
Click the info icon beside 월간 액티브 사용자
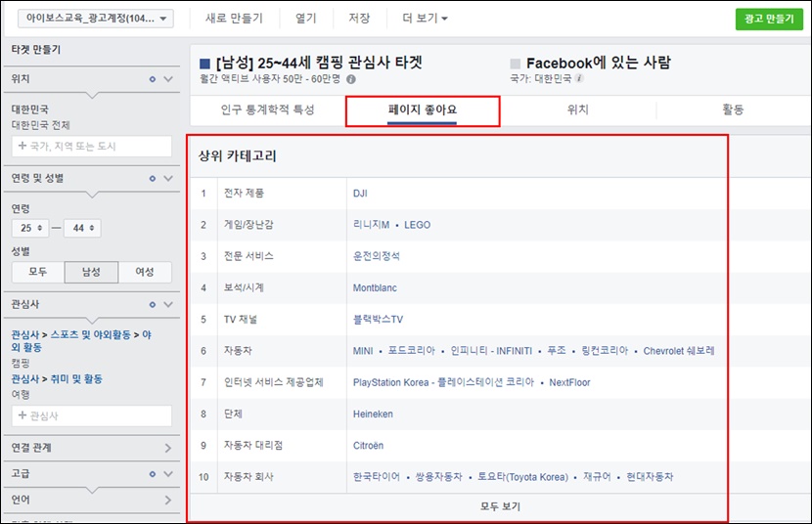pos(351,79)
